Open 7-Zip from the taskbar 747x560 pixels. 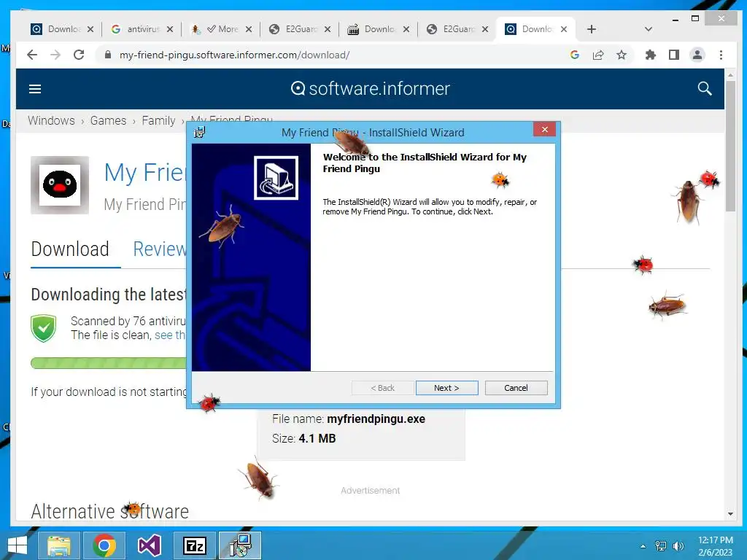pos(194,545)
